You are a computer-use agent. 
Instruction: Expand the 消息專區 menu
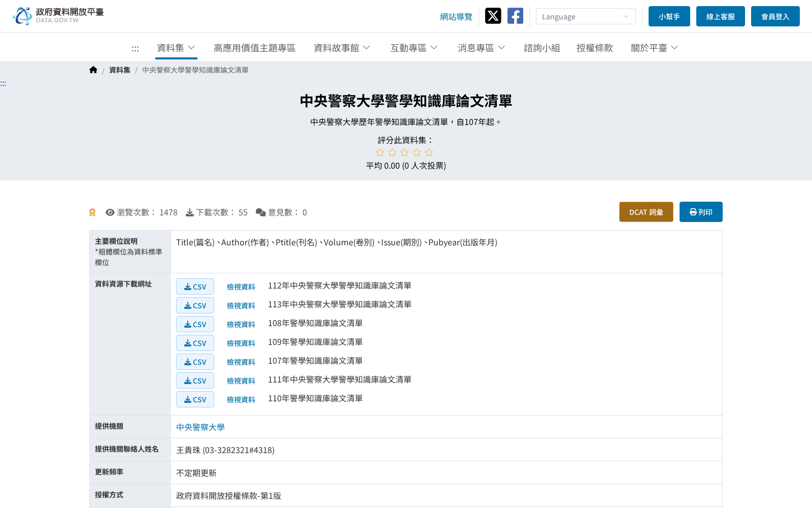tap(482, 48)
